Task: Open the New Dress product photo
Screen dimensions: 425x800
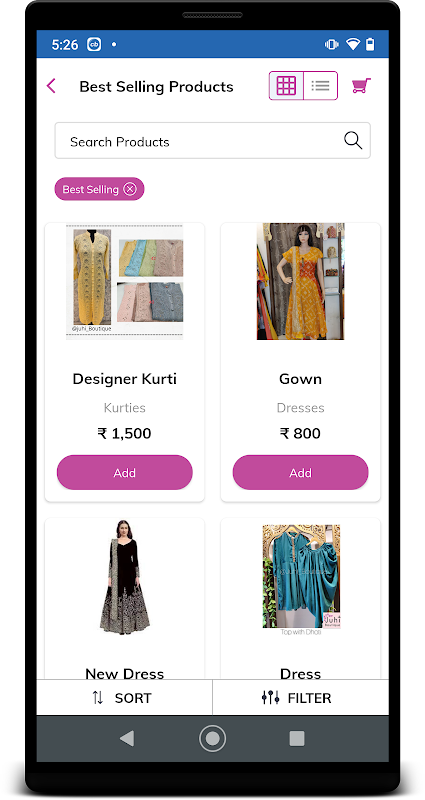Action: click(124, 578)
